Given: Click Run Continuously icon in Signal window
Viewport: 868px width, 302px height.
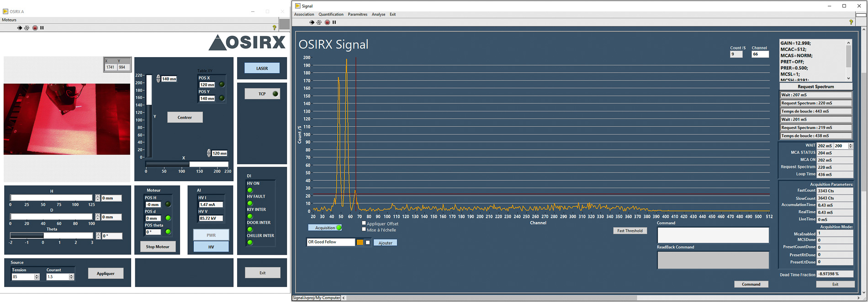Looking at the screenshot, I should [319, 22].
